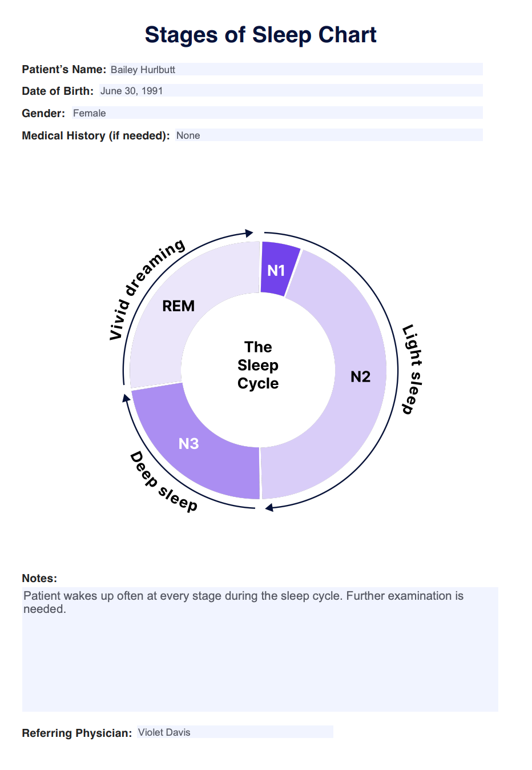This screenshot has width=532, height=770.
Task: Click the arrowhead on chart's left side
Action: coord(126,398)
